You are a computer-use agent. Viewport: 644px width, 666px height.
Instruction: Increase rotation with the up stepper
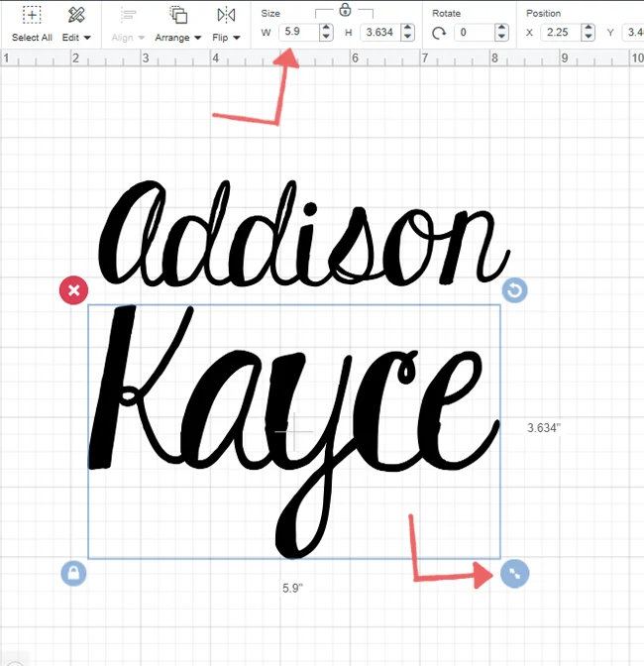[x=501, y=27]
